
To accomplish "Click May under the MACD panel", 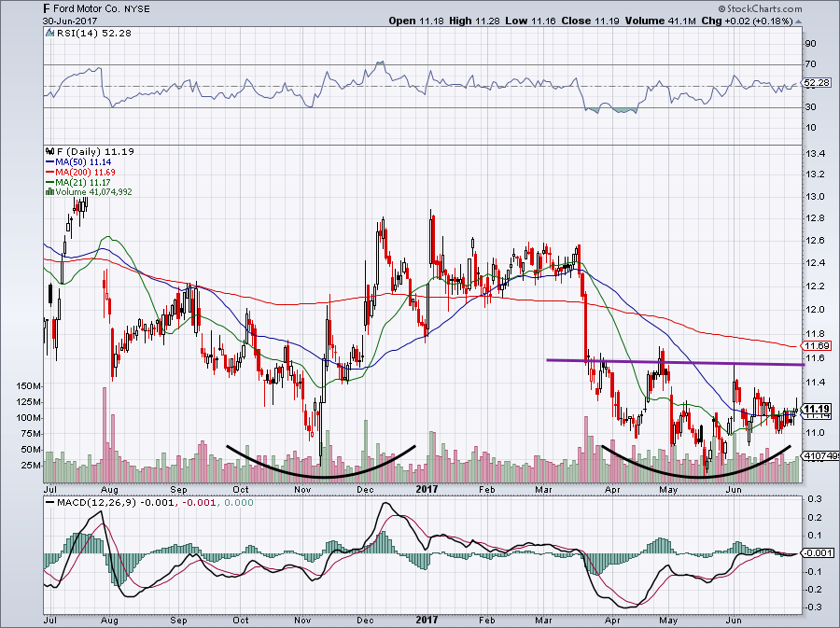I will (x=668, y=620).
